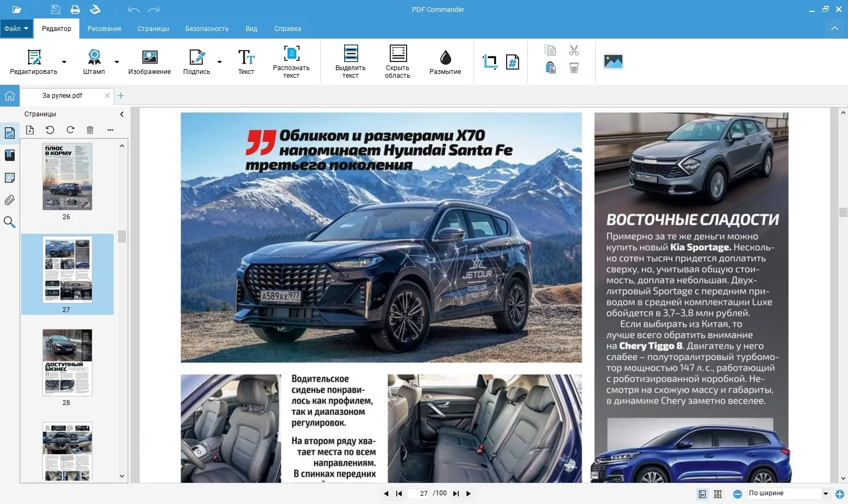Open the Подпись dropdown arrow
848x504 pixels.
(x=220, y=62)
